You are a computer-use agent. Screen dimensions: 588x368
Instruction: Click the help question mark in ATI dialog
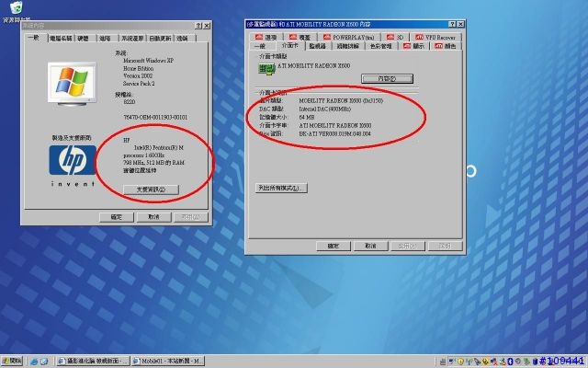(453, 25)
